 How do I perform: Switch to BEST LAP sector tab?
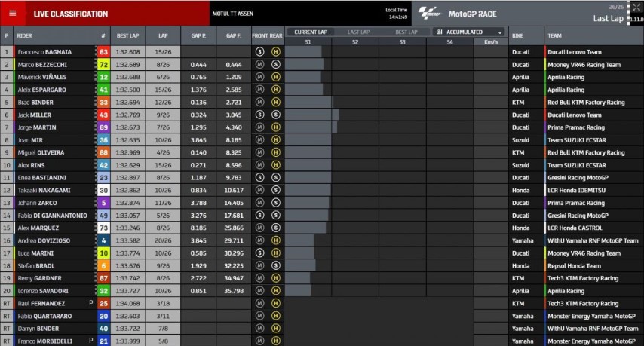click(x=406, y=32)
